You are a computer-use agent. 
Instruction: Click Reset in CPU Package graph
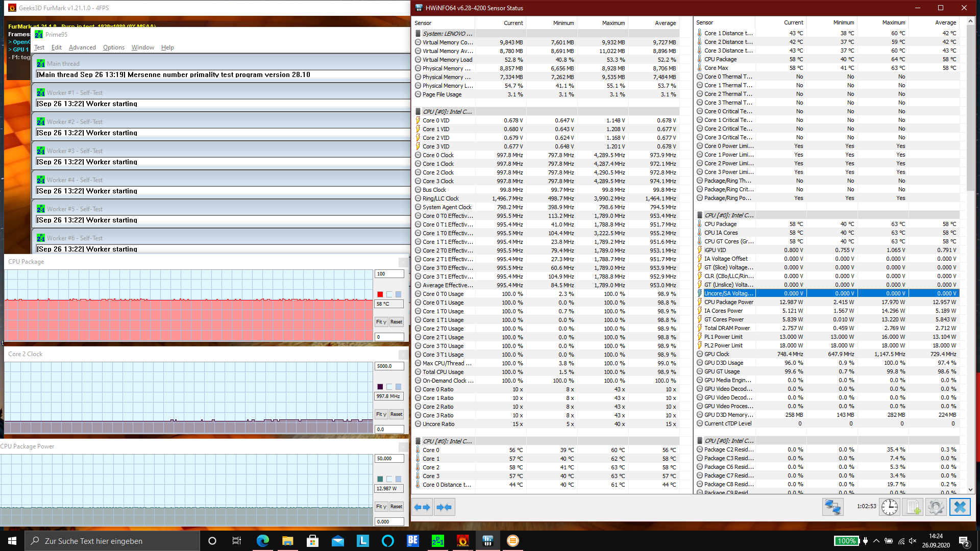[x=397, y=322]
